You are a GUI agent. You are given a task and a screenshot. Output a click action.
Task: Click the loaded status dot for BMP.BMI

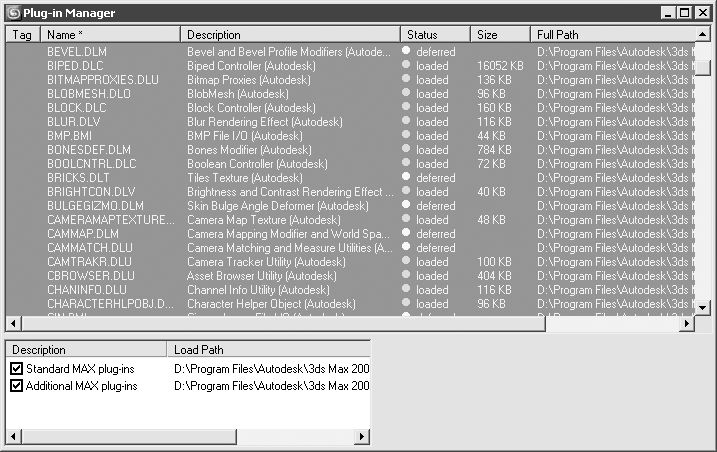pyautogui.click(x=406, y=135)
